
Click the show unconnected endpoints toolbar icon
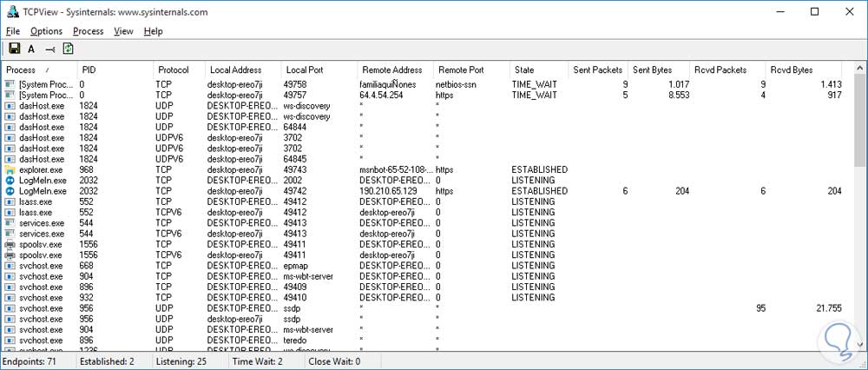(49, 50)
